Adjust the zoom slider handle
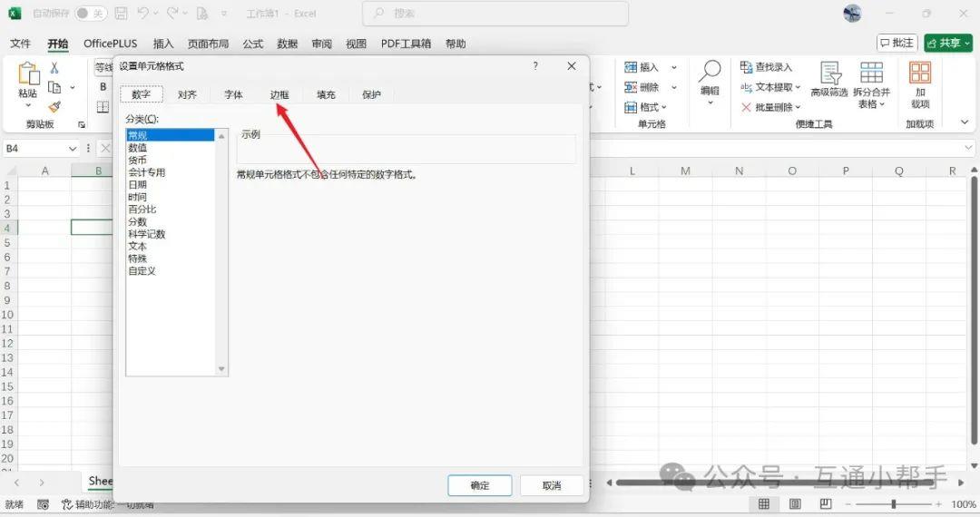 tap(893, 504)
